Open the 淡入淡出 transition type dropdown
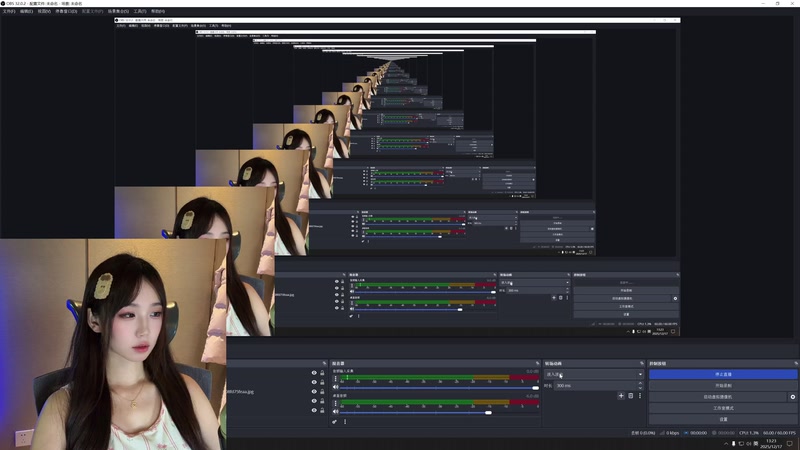 click(x=594, y=374)
